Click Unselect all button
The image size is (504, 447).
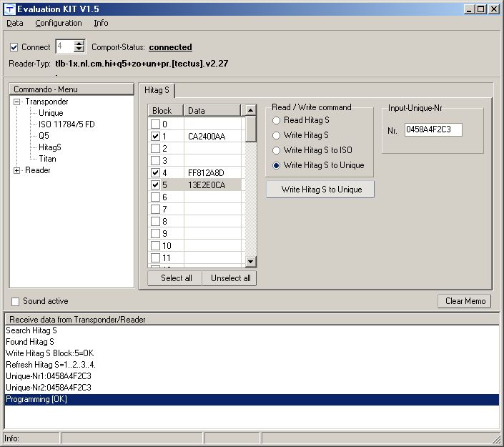[229, 278]
